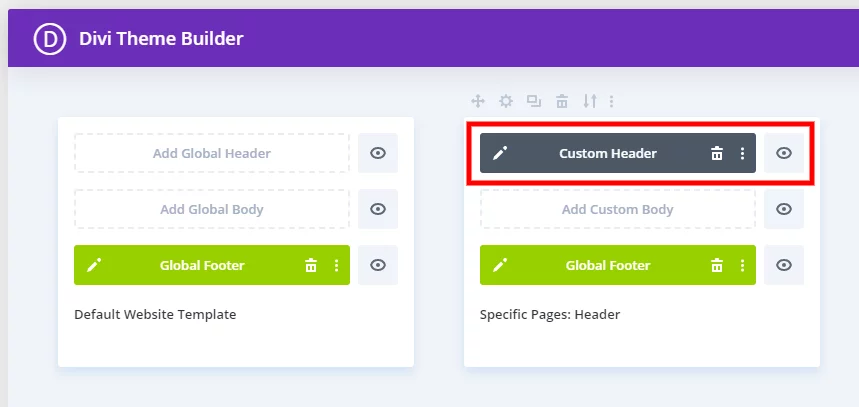Image resolution: width=859 pixels, height=407 pixels.
Task: Edit Global Footer in Default Website Template
Action: pyautogui.click(x=94, y=265)
